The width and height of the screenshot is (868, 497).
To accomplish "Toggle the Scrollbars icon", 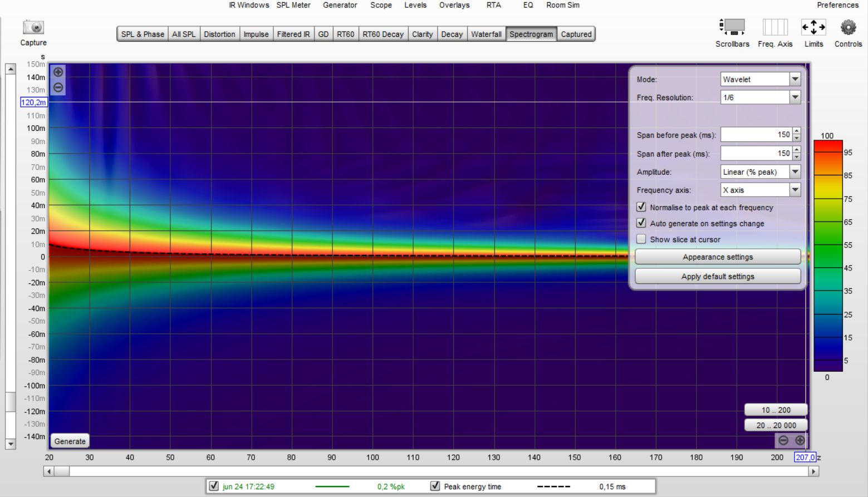I will tap(732, 27).
